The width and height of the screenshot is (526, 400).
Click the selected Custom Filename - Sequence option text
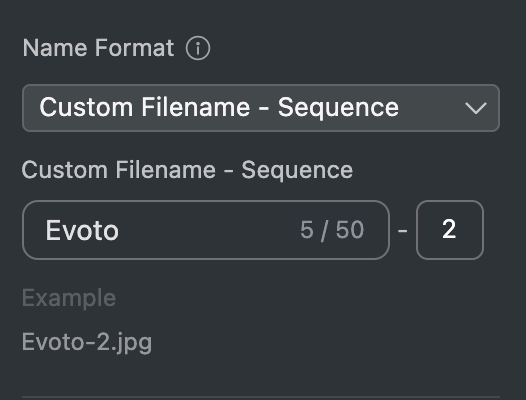[x=219, y=108]
